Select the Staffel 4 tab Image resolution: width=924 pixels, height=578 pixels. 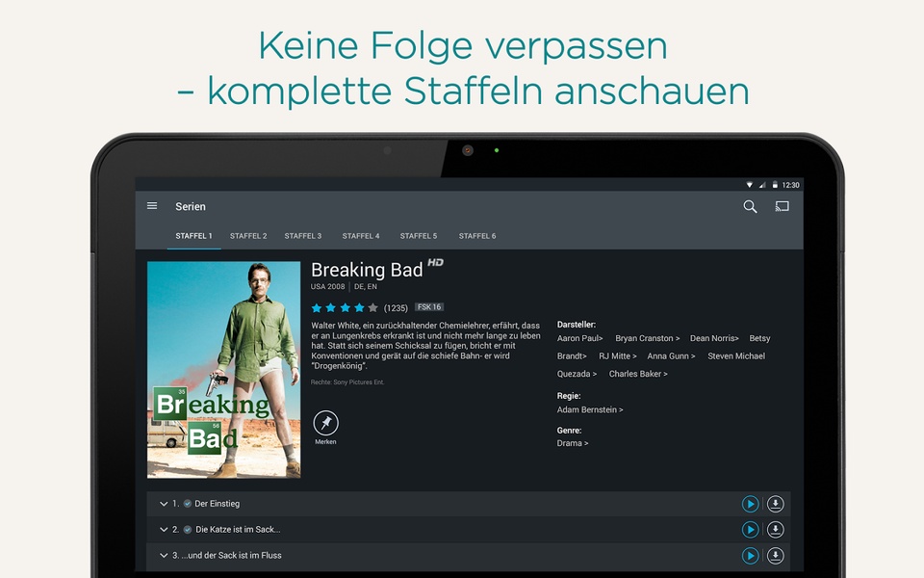pos(361,236)
